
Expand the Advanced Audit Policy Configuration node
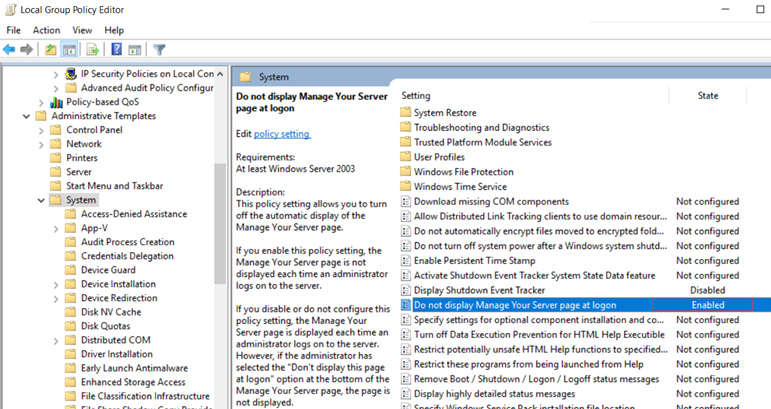click(x=56, y=88)
